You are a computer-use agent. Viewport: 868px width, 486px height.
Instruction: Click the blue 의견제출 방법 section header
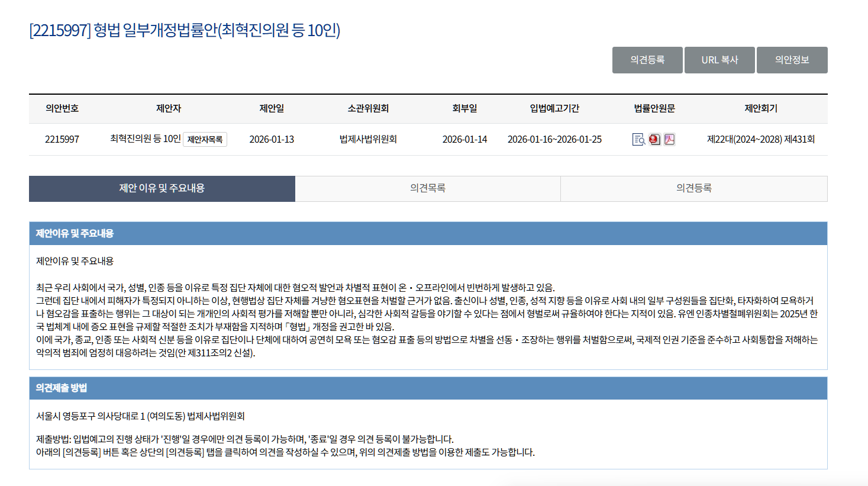(62, 388)
